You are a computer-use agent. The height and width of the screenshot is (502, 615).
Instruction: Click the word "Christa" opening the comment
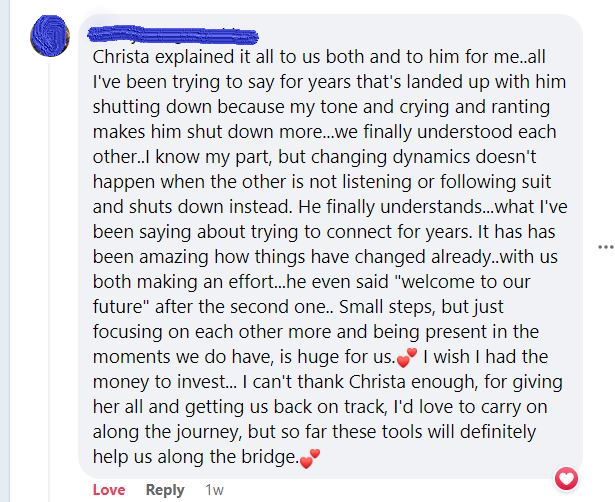coord(125,56)
